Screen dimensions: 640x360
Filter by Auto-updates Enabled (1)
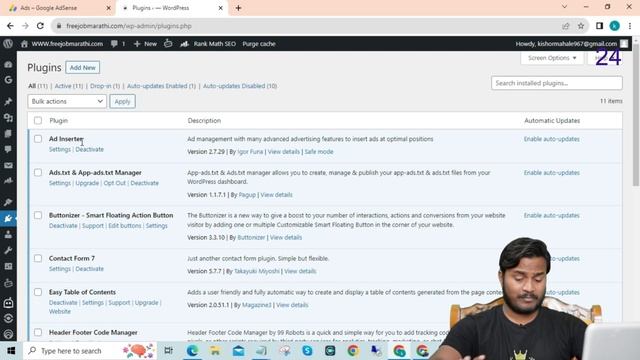point(161,86)
